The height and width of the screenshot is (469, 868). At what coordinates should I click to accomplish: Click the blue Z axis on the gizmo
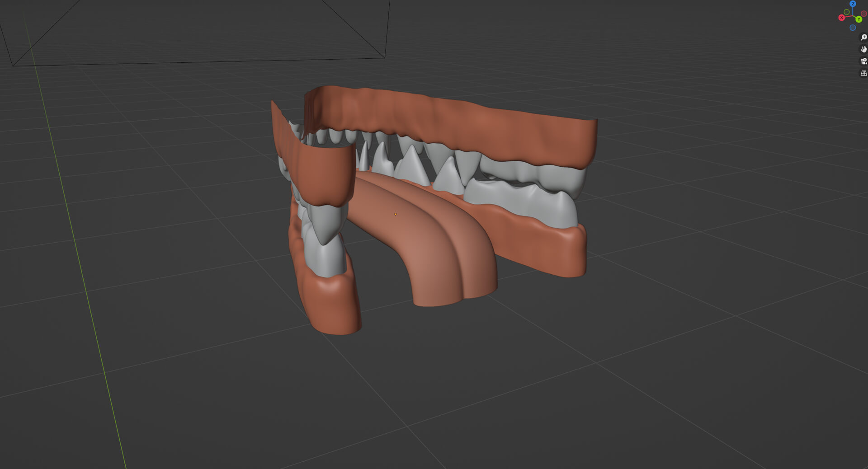[x=853, y=4]
